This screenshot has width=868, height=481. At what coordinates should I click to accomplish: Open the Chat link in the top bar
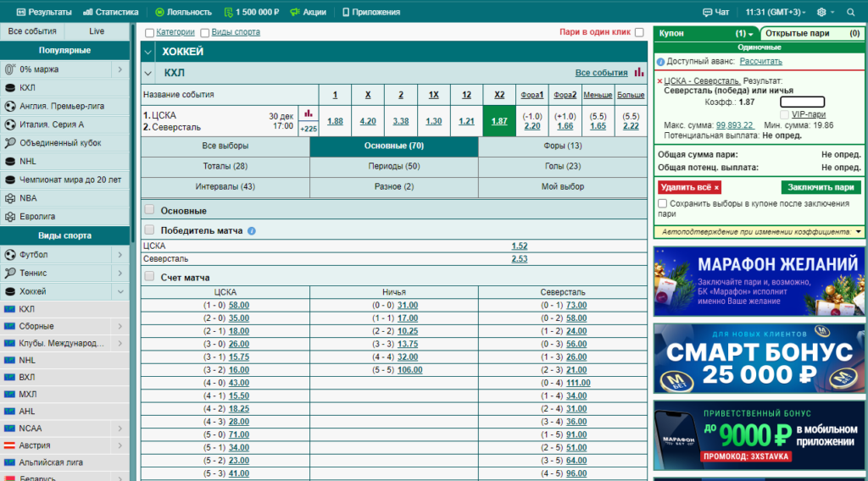coord(715,12)
